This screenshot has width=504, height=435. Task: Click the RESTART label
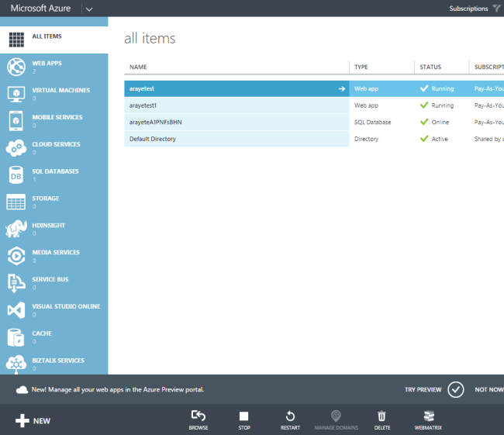pyautogui.click(x=290, y=427)
